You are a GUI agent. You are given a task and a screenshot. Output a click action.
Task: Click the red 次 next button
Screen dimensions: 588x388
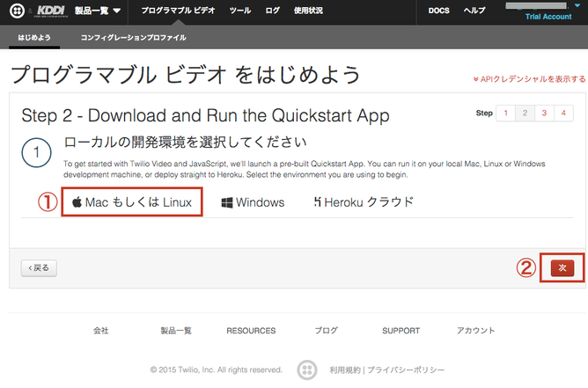coord(562,267)
